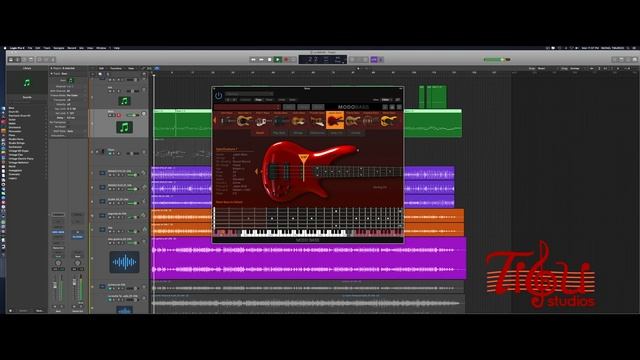Expand the Track inspector disclosure triangle

(51, 73)
